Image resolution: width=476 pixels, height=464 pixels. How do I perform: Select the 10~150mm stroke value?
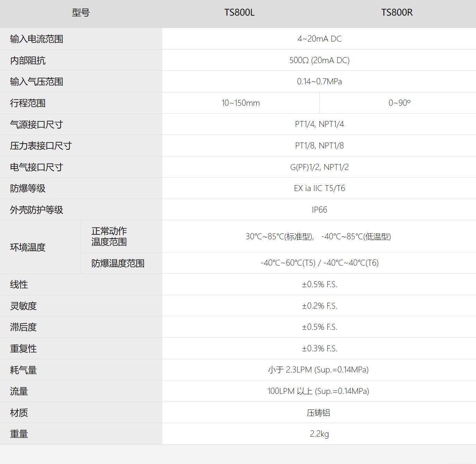pos(240,103)
